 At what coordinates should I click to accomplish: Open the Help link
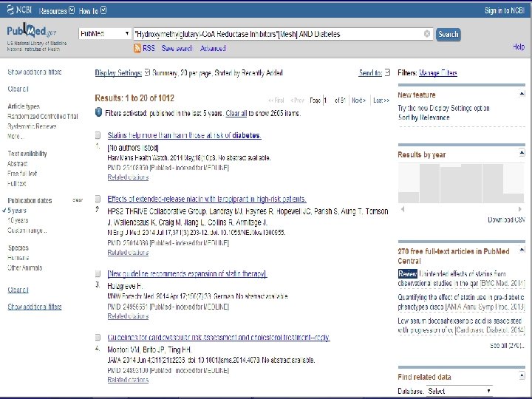(519, 47)
